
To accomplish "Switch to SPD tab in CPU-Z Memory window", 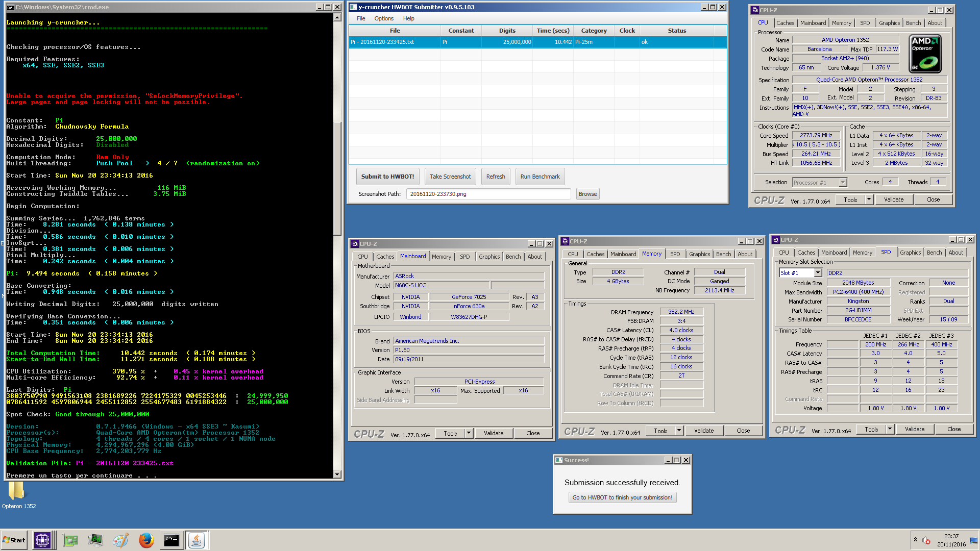I will point(675,254).
